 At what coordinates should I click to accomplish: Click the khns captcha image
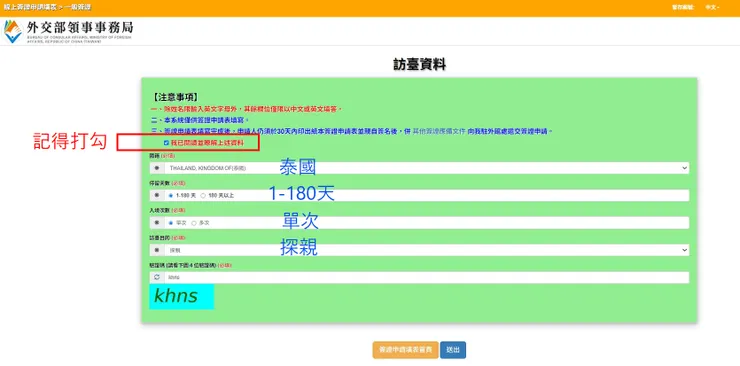[182, 297]
